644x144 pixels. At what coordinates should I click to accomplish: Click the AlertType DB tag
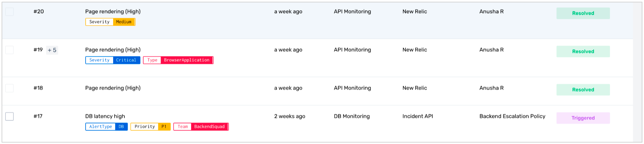tap(106, 127)
